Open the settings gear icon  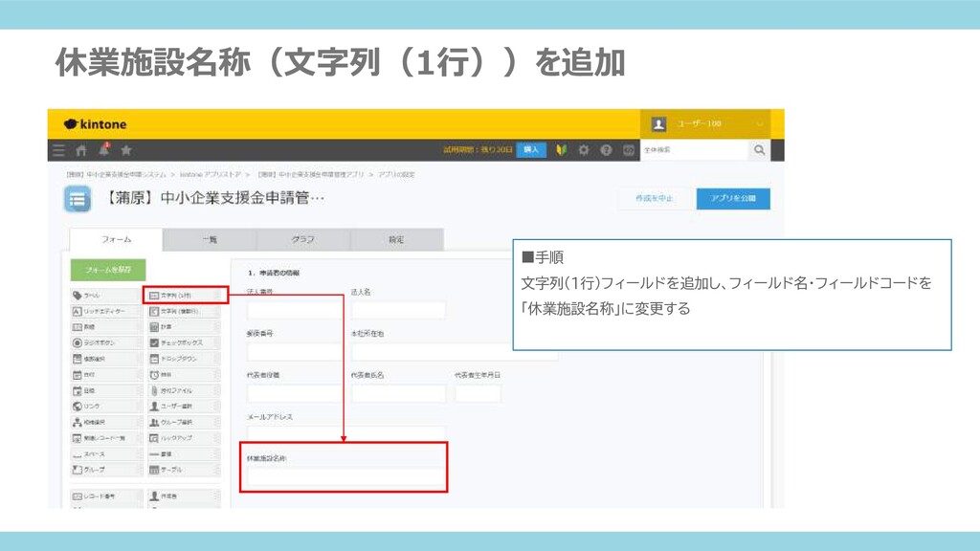click(584, 150)
